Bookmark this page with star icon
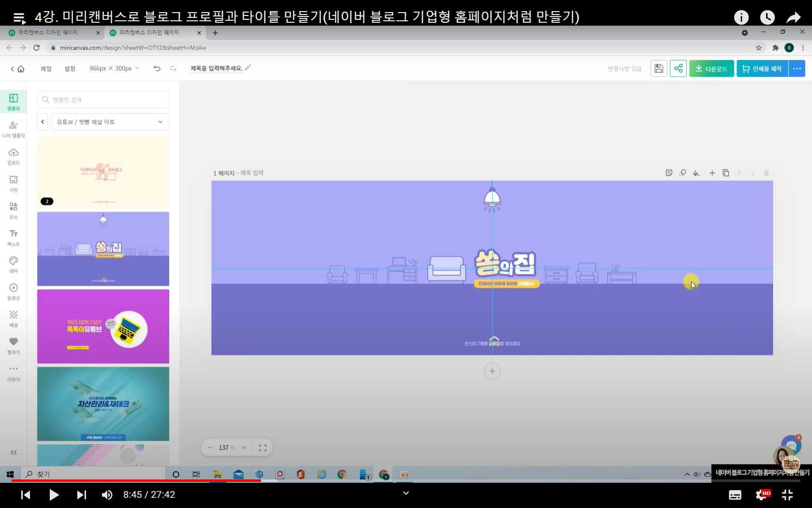 point(758,47)
